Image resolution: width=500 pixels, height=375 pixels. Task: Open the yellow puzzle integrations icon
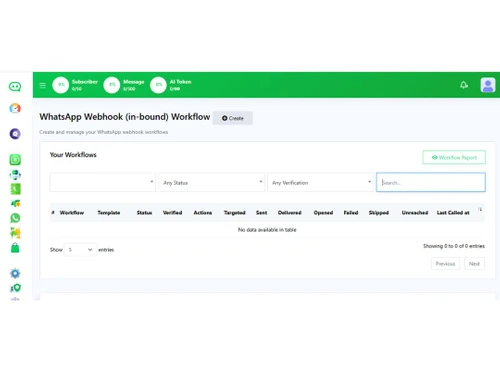[15, 233]
